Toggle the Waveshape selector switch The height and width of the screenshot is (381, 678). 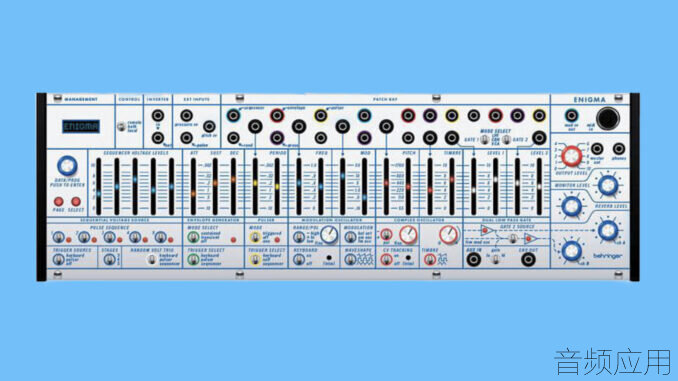350,259
